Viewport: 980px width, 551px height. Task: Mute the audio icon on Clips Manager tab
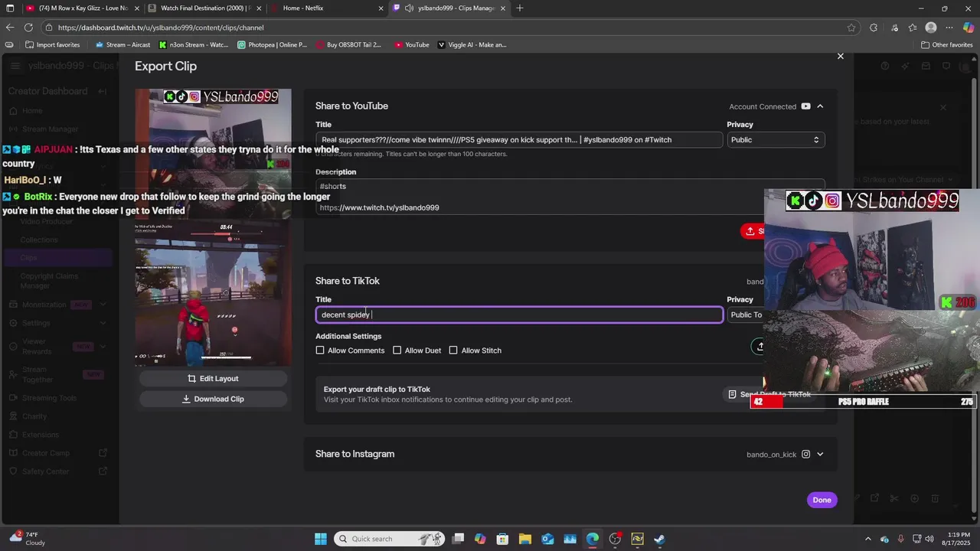pos(410,8)
